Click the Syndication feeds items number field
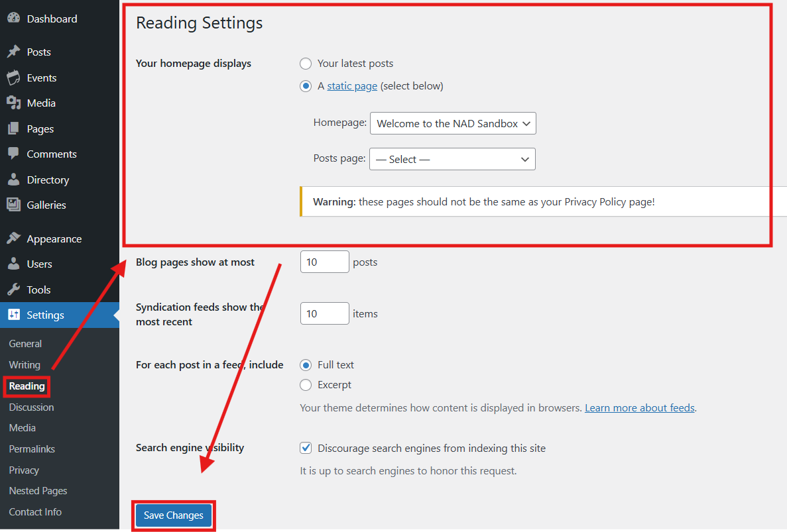 tap(325, 313)
